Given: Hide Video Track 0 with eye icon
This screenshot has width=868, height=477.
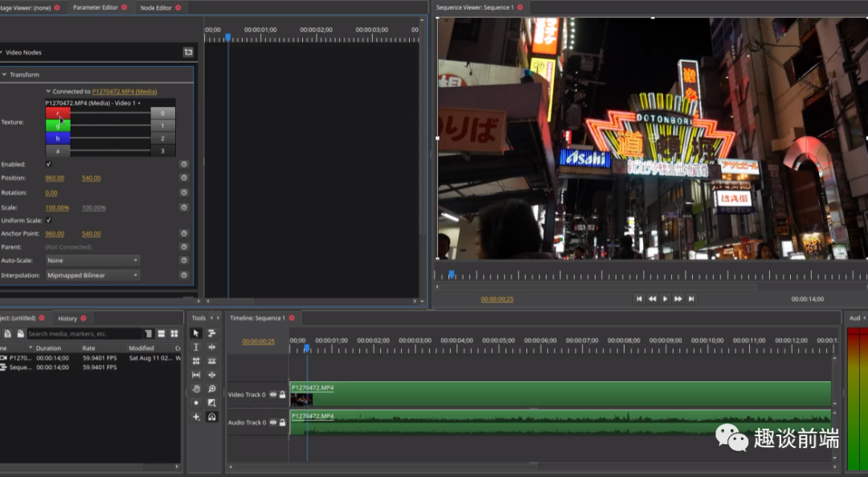Looking at the screenshot, I should (x=273, y=394).
